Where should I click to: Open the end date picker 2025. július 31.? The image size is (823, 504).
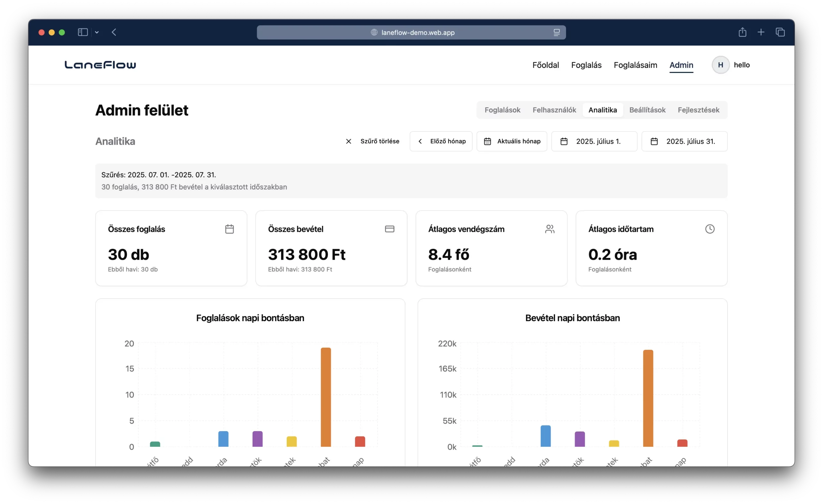point(684,141)
